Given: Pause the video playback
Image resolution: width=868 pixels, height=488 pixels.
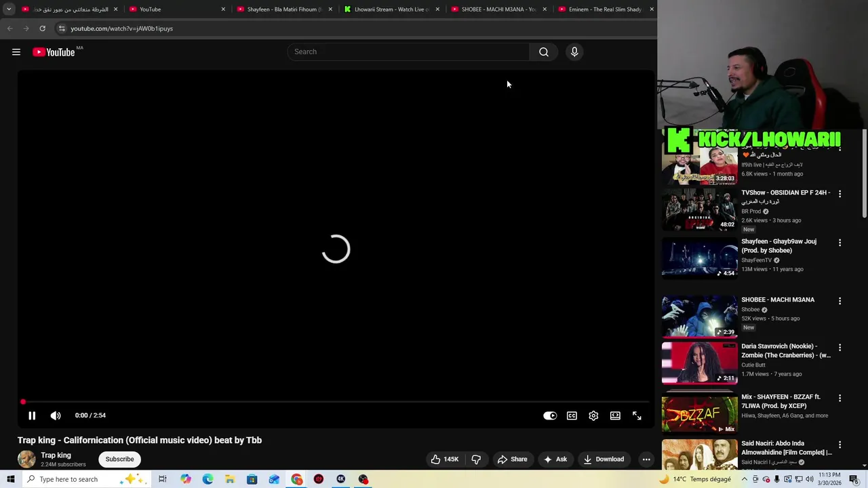Looking at the screenshot, I should click(x=32, y=415).
